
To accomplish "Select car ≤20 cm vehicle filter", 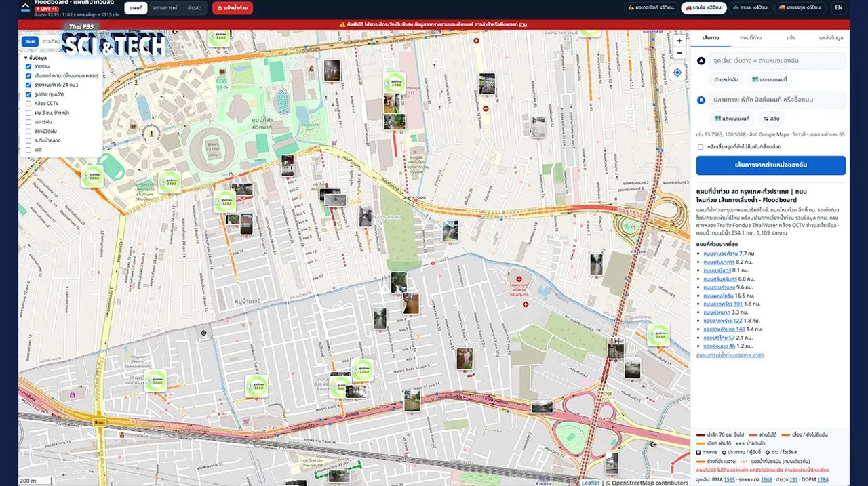I will coord(704,7).
